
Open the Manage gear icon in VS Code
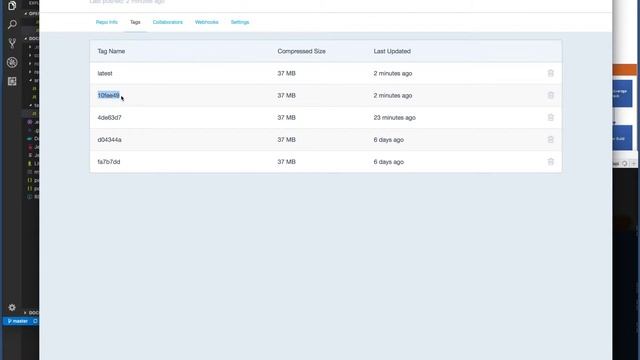[12, 307]
